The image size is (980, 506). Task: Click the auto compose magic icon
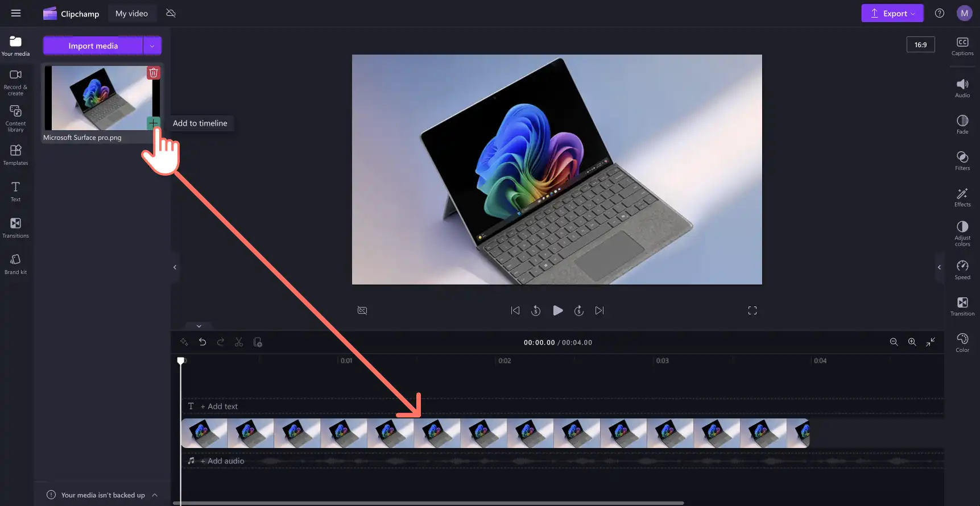(184, 342)
